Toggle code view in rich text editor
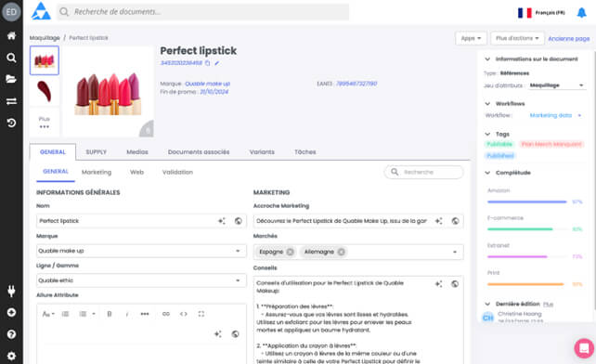 tap(184, 314)
